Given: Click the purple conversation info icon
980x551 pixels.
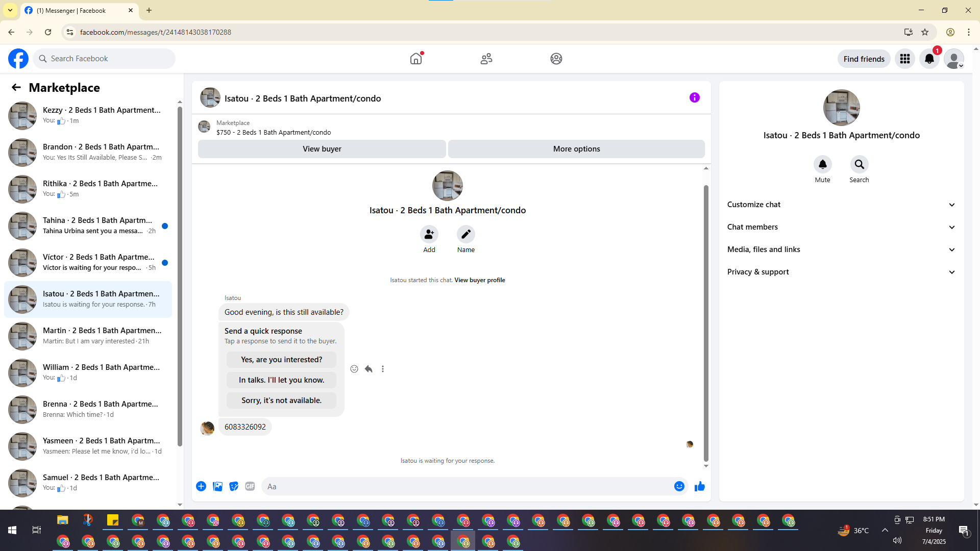Looking at the screenshot, I should 694,97.
